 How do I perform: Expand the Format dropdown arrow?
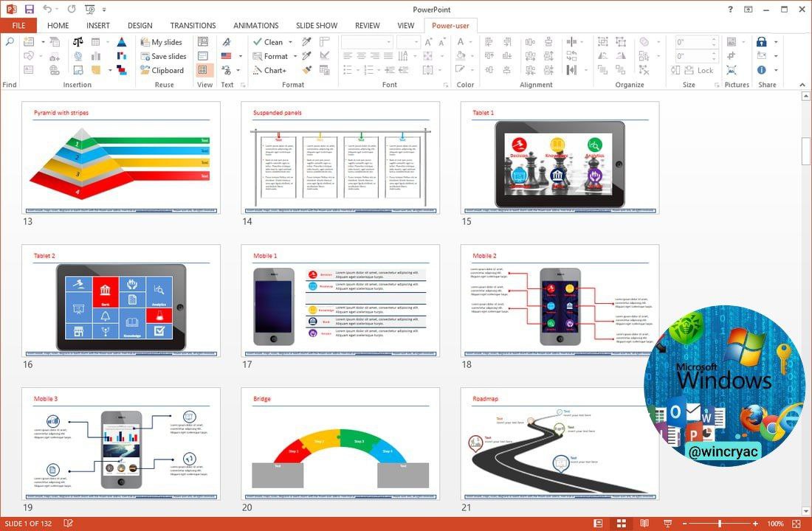[x=295, y=56]
